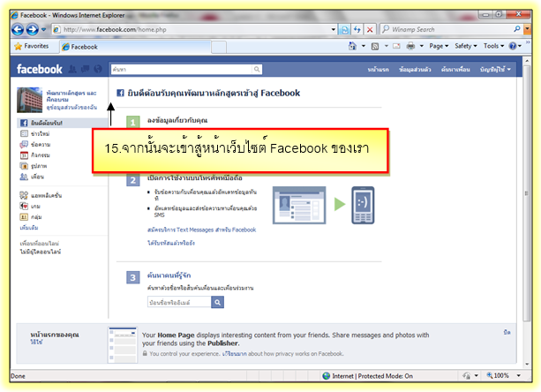Select ยินดีต้อนรับ! in the left sidebar
Image resolution: width=541 pixels, height=392 pixels.
pyautogui.click(x=62, y=123)
